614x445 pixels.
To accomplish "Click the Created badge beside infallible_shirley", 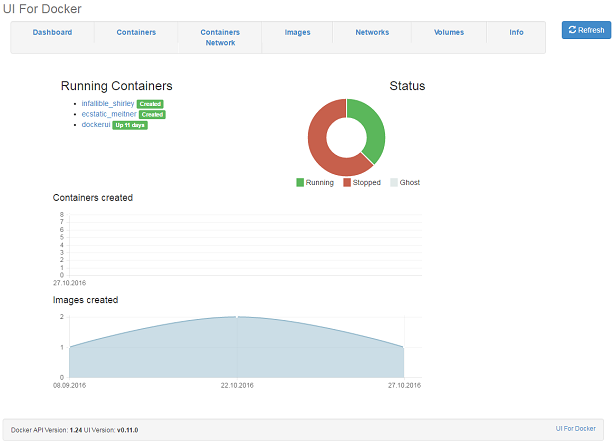I will click(x=151, y=104).
